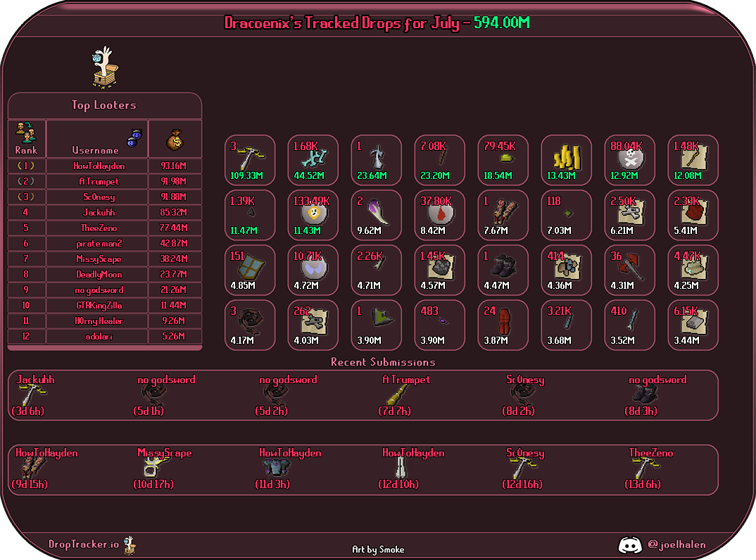
Task: Select the item tile worth 44.52M
Action: click(313, 160)
